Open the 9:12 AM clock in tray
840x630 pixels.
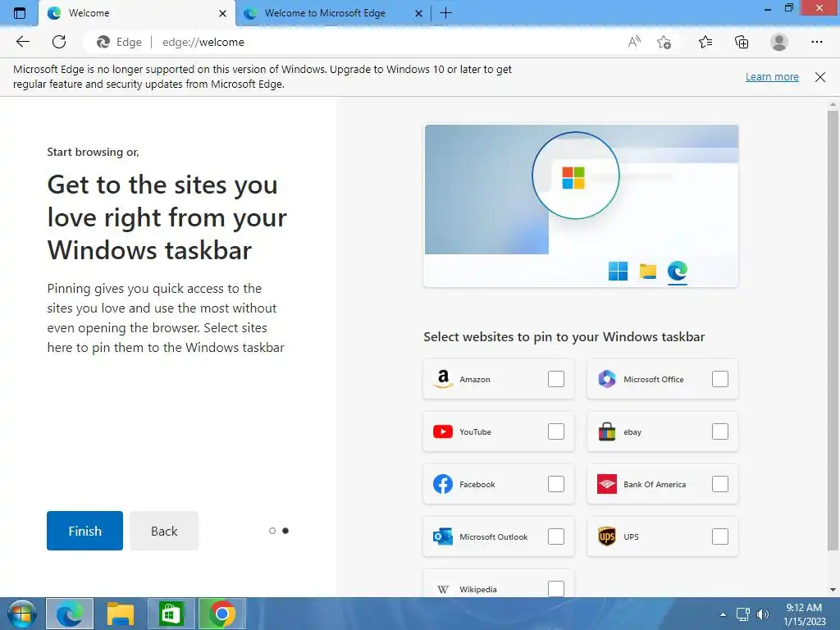[804, 614]
